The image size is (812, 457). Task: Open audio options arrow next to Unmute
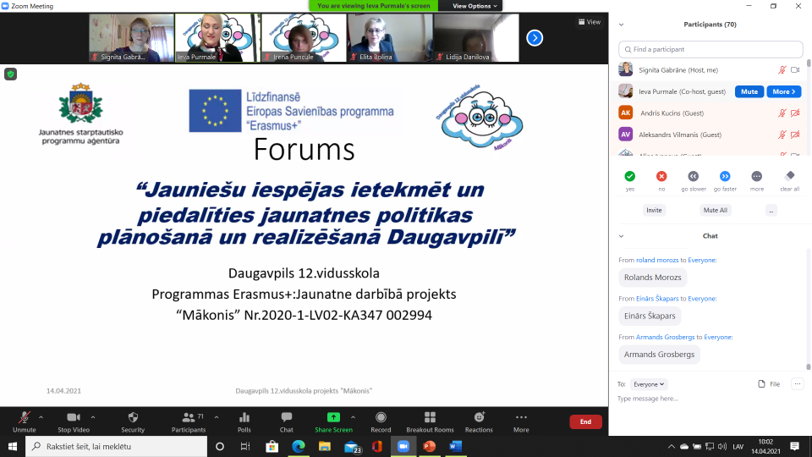[41, 417]
